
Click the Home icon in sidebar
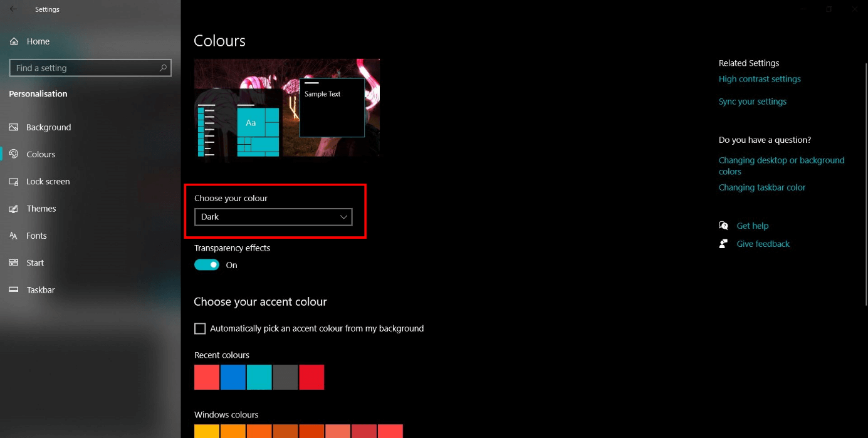coord(14,41)
